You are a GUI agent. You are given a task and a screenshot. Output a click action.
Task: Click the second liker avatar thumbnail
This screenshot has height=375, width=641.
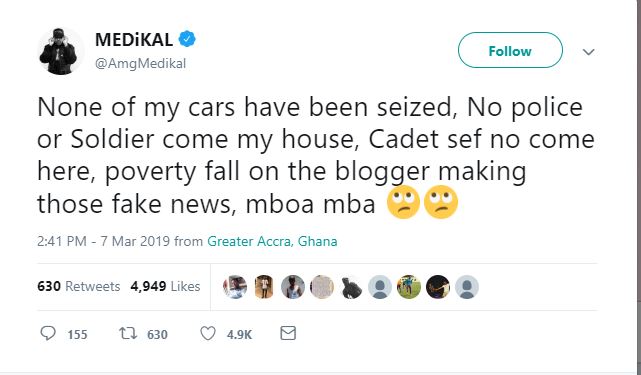[264, 287]
